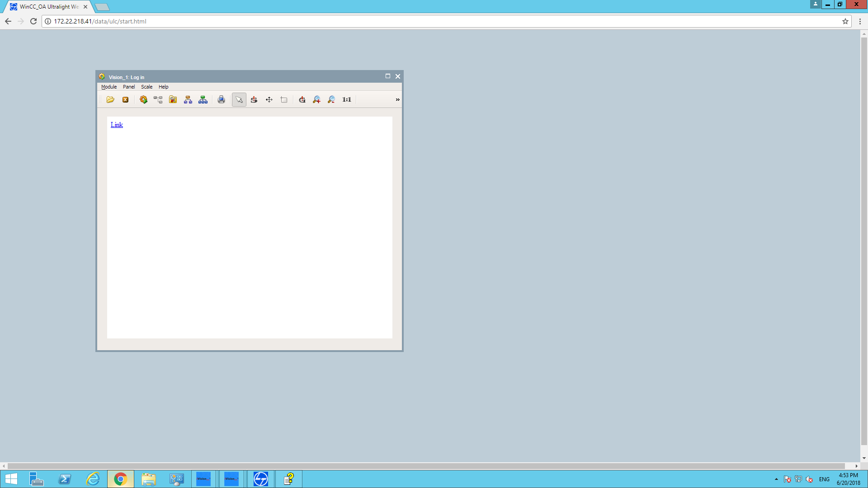Click the gray tree structure icon

pyautogui.click(x=158, y=99)
